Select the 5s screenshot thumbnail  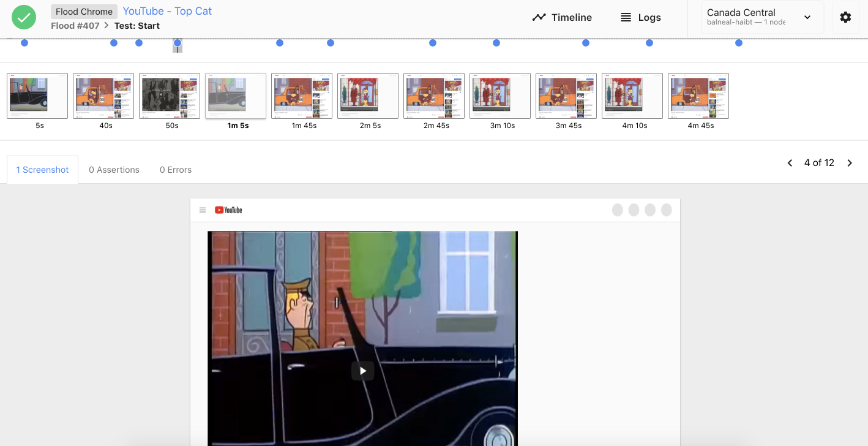[x=37, y=96]
